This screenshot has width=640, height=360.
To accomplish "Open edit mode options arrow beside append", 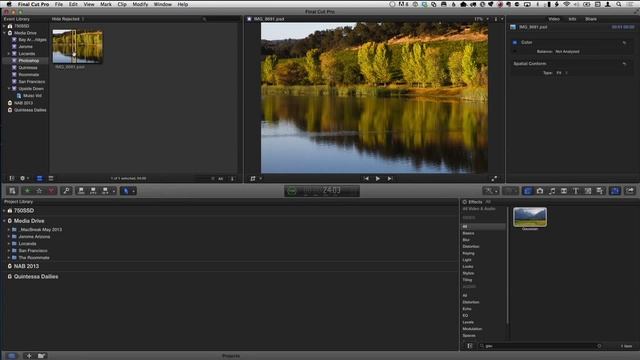I will coord(114,191).
